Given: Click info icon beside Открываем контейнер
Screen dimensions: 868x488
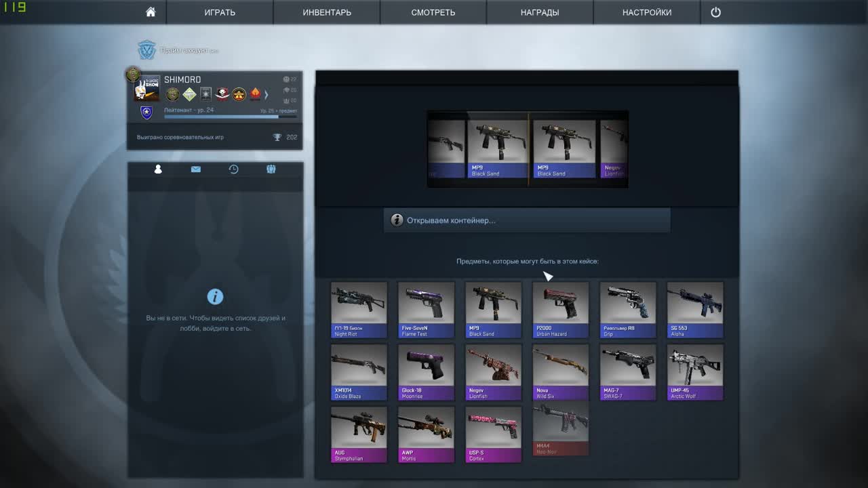Looking at the screenshot, I should pos(397,220).
